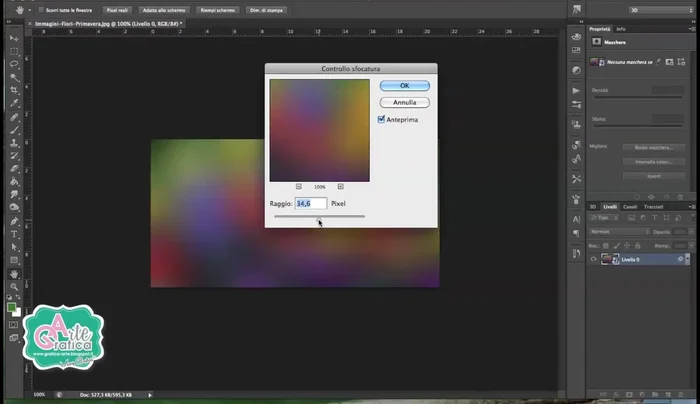
Task: Zoom in the blur preview with plus
Action: pos(340,187)
